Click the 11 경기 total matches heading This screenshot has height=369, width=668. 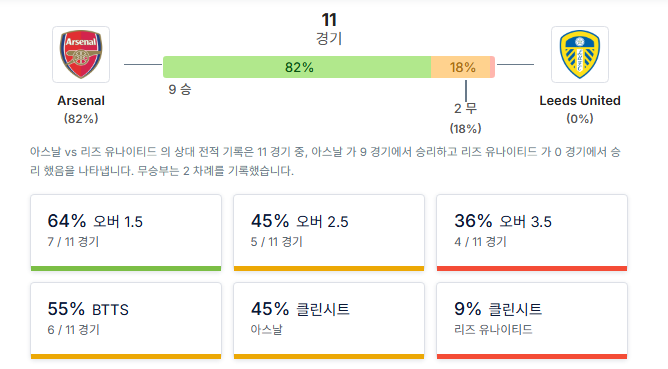[329, 29]
